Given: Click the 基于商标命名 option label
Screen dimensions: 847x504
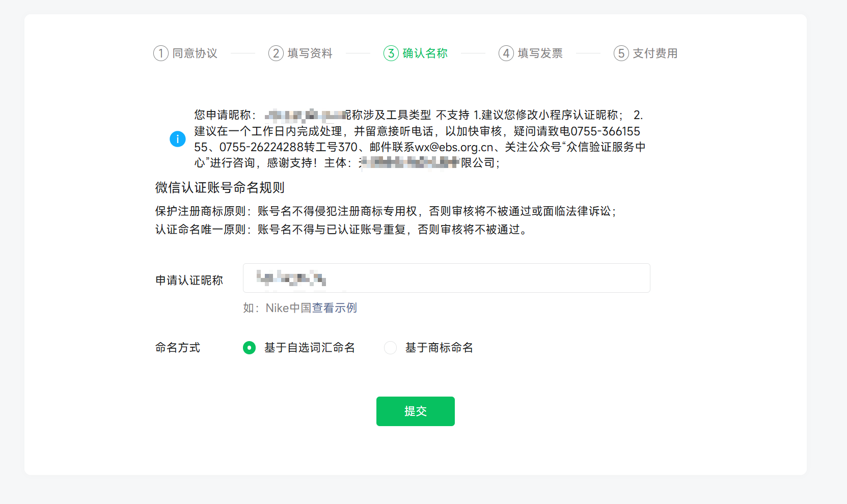Looking at the screenshot, I should pyautogui.click(x=440, y=348).
